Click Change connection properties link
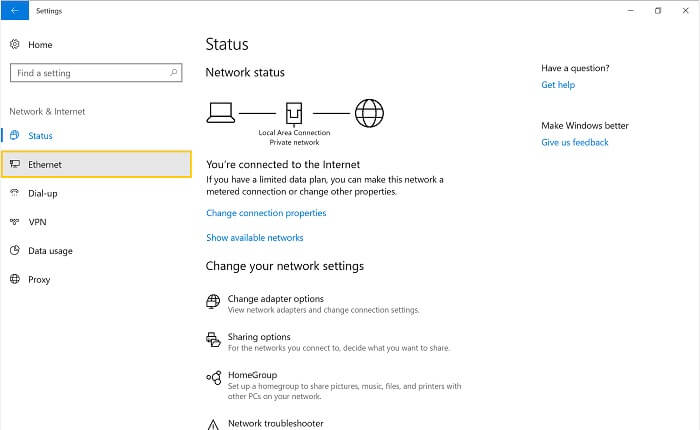 266,213
